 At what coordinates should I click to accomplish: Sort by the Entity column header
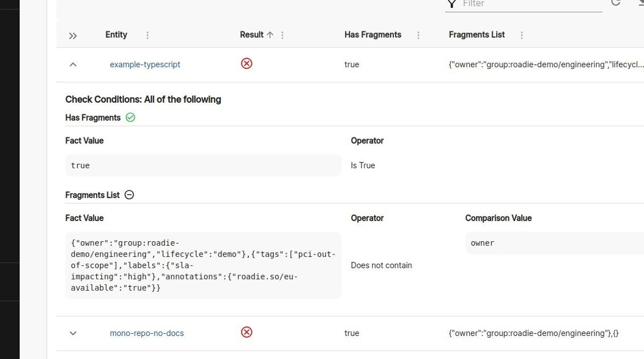point(116,35)
